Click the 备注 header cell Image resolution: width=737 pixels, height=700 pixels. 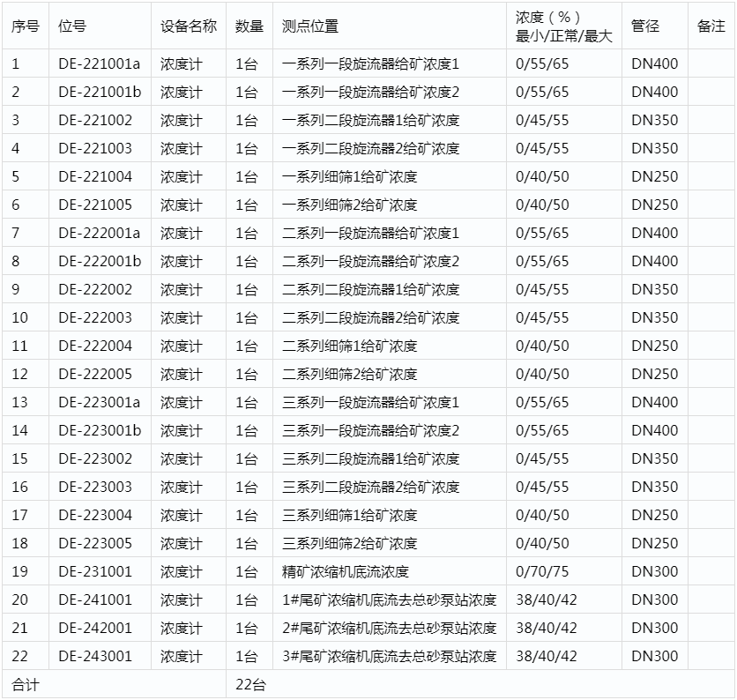click(711, 26)
